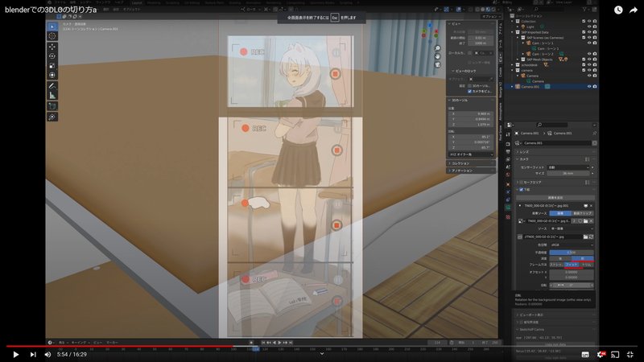This screenshot has height=362, width=644.
Task: Open Output properties tab in properties editor
Action: coord(508,152)
